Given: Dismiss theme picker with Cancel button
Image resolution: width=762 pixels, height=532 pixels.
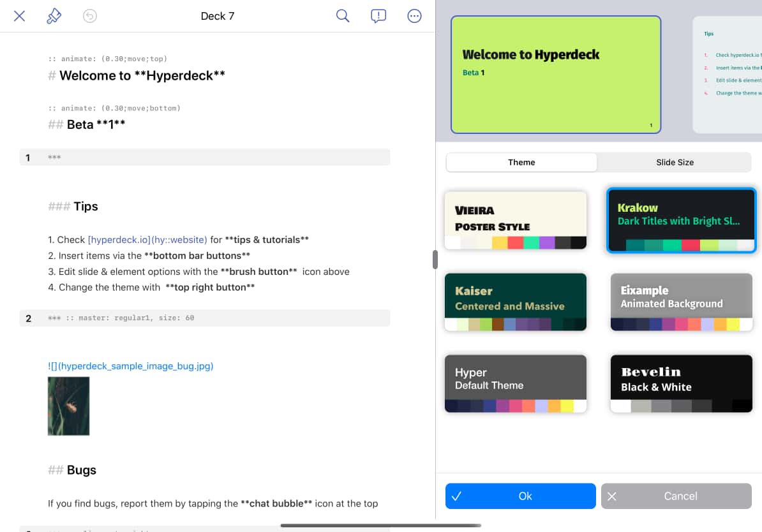Looking at the screenshot, I should click(676, 496).
